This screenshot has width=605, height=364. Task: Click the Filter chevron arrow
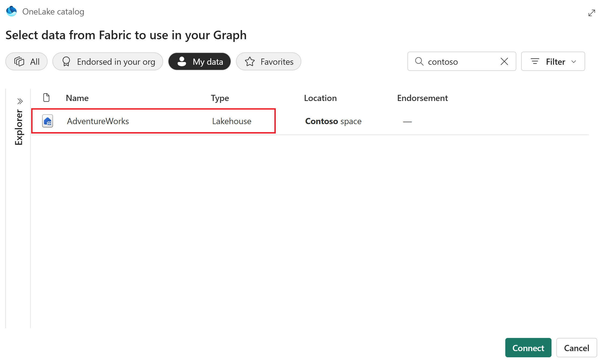click(574, 62)
